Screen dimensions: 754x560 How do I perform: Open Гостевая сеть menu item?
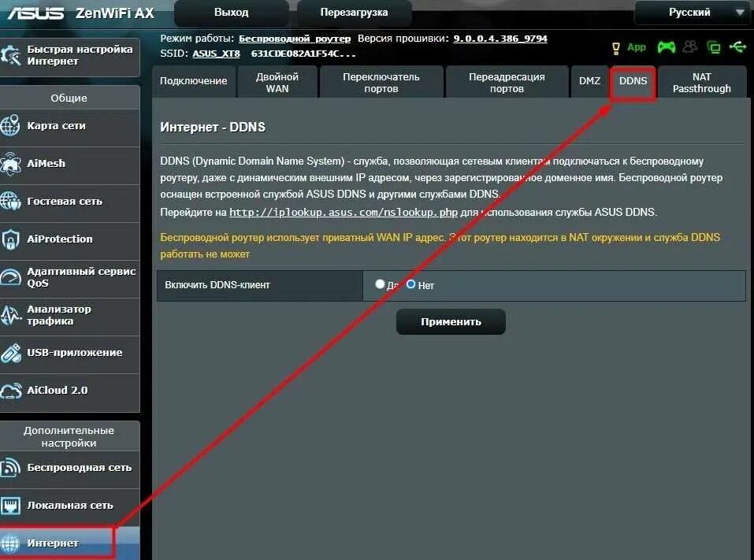click(x=69, y=202)
